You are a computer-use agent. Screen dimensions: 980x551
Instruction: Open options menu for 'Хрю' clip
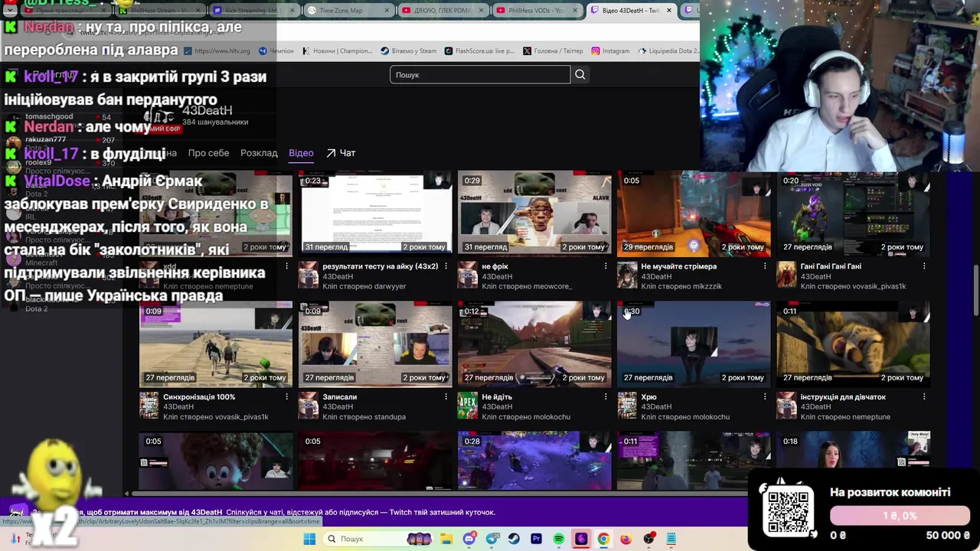pos(765,397)
